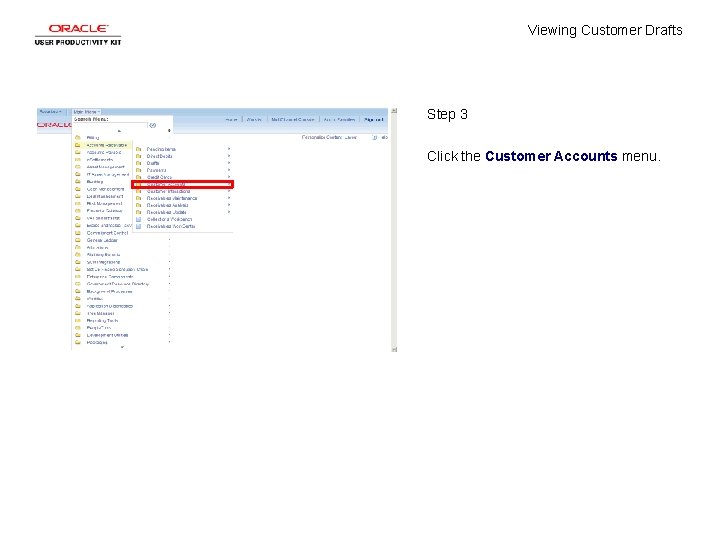
Task: Click the Asset Management folder icon
Action: [78, 167]
